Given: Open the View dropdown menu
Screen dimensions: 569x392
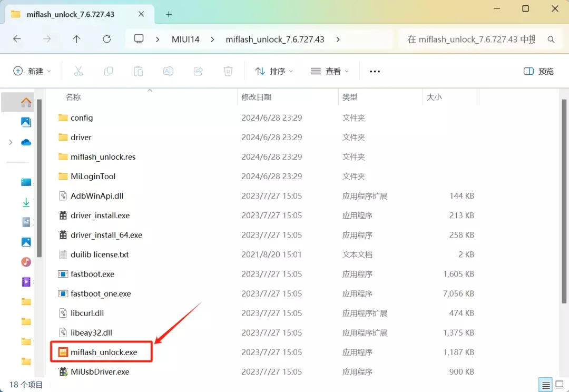Looking at the screenshot, I should click(329, 71).
